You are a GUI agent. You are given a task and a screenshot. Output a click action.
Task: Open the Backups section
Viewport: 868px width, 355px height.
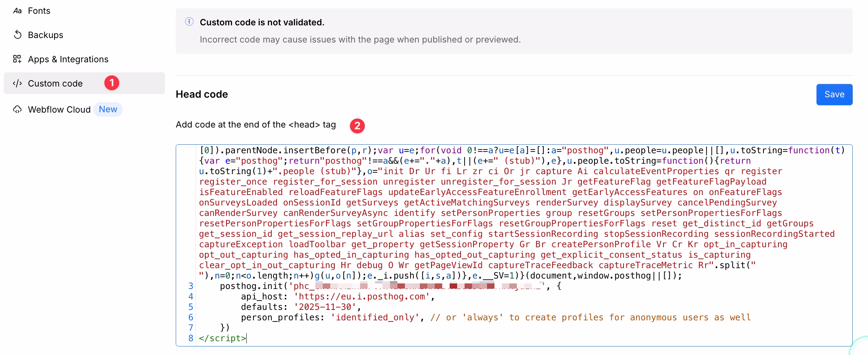point(46,35)
